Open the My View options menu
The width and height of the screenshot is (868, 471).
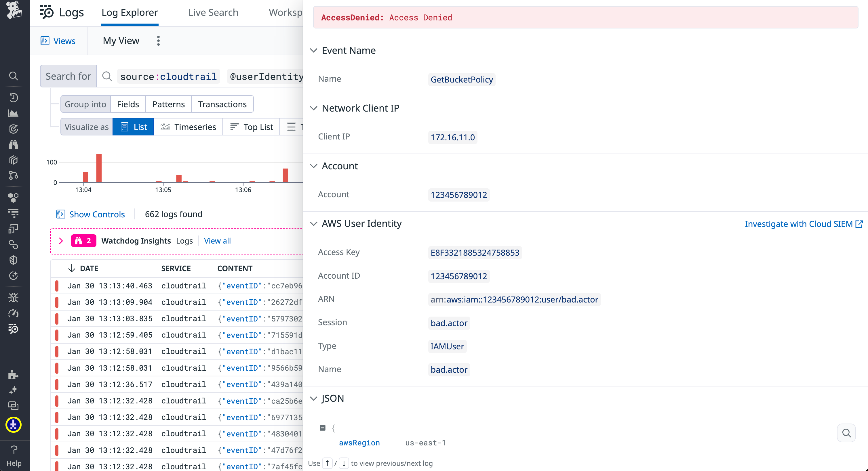pos(158,41)
